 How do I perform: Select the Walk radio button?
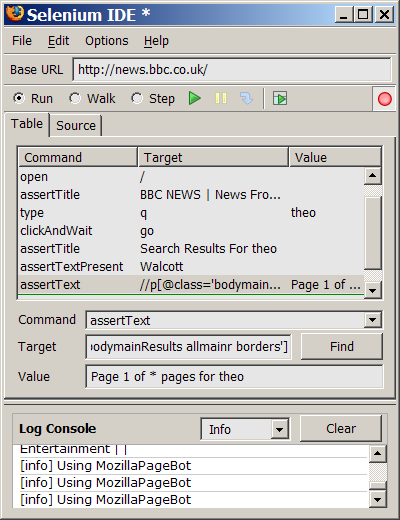pyautogui.click(x=75, y=98)
